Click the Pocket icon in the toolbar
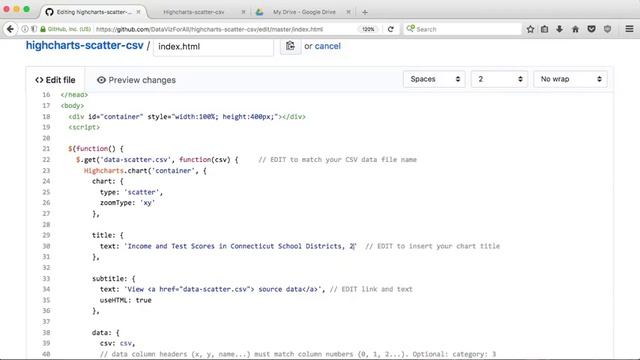 click(591, 29)
